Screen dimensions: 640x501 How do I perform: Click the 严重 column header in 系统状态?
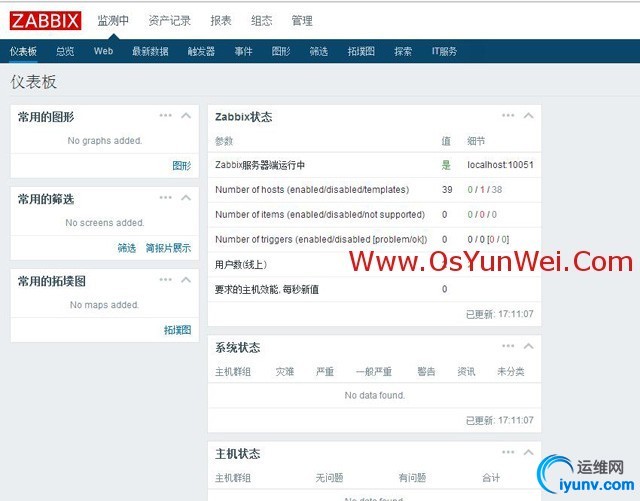point(325,372)
